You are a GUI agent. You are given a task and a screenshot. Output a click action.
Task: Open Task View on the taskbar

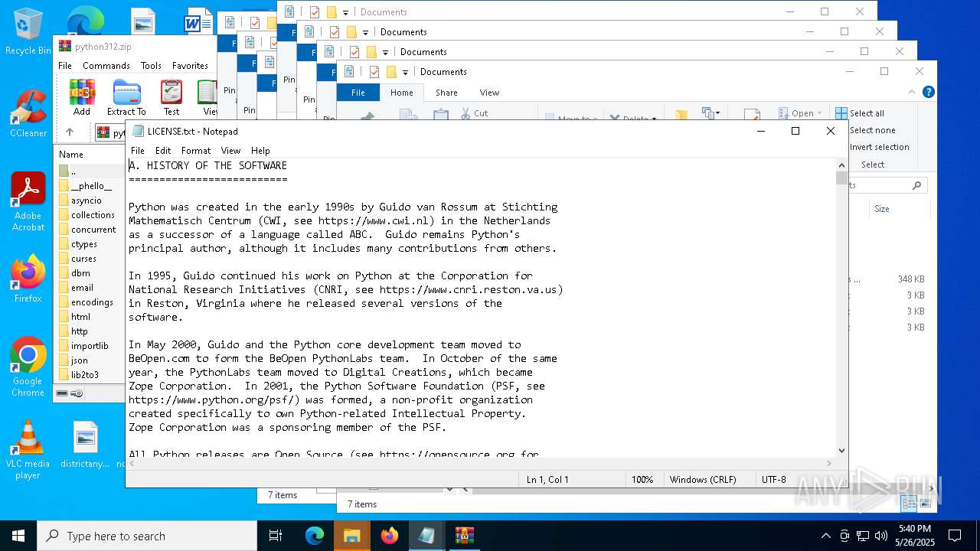click(276, 536)
